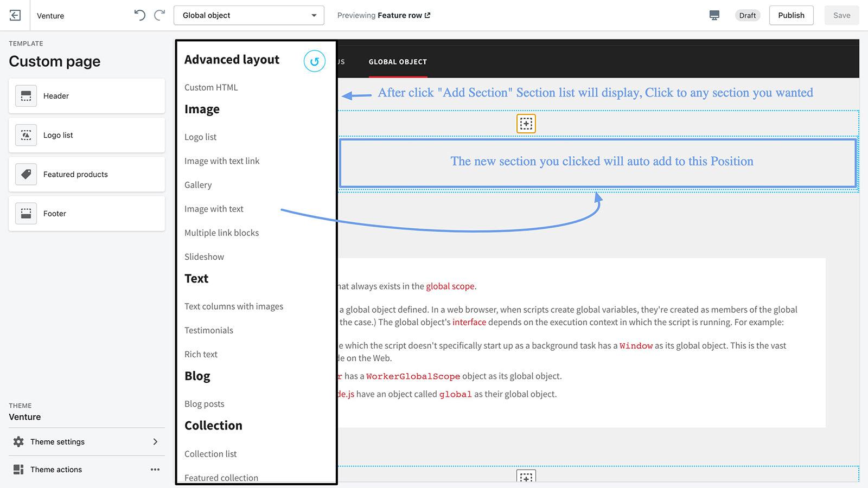Follow the global scope link
868x488 pixels.
tap(450, 286)
